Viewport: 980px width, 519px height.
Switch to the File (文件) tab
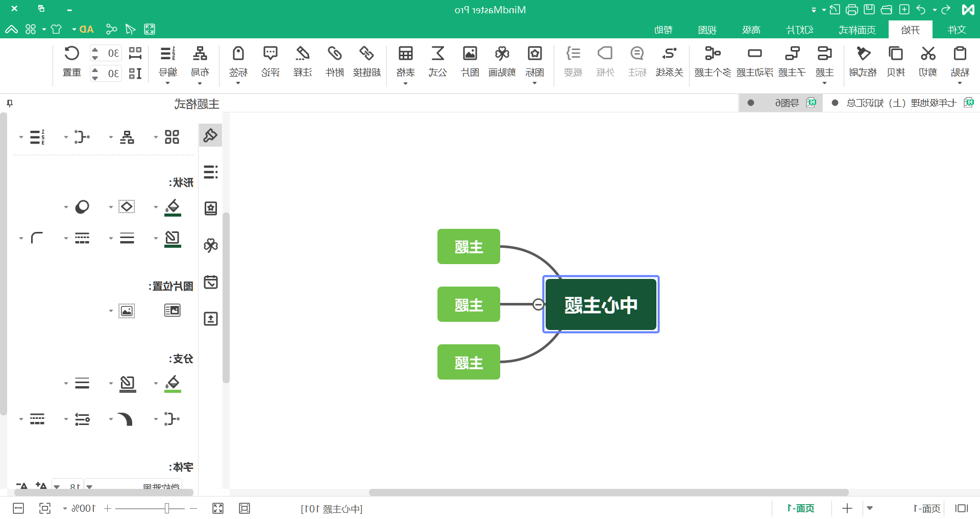pyautogui.click(x=957, y=30)
